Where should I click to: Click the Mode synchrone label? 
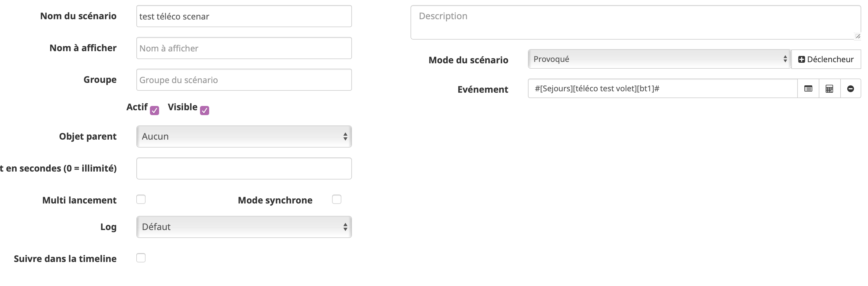[x=275, y=200]
